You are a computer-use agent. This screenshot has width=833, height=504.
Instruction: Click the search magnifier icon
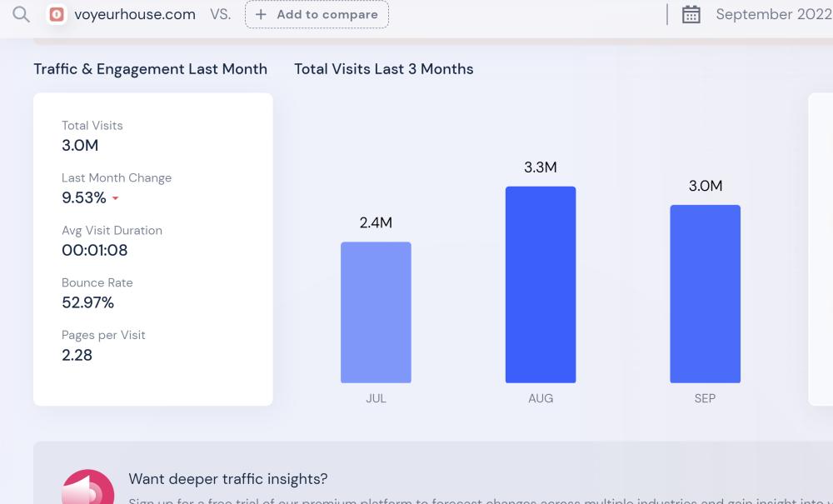tap(21, 14)
